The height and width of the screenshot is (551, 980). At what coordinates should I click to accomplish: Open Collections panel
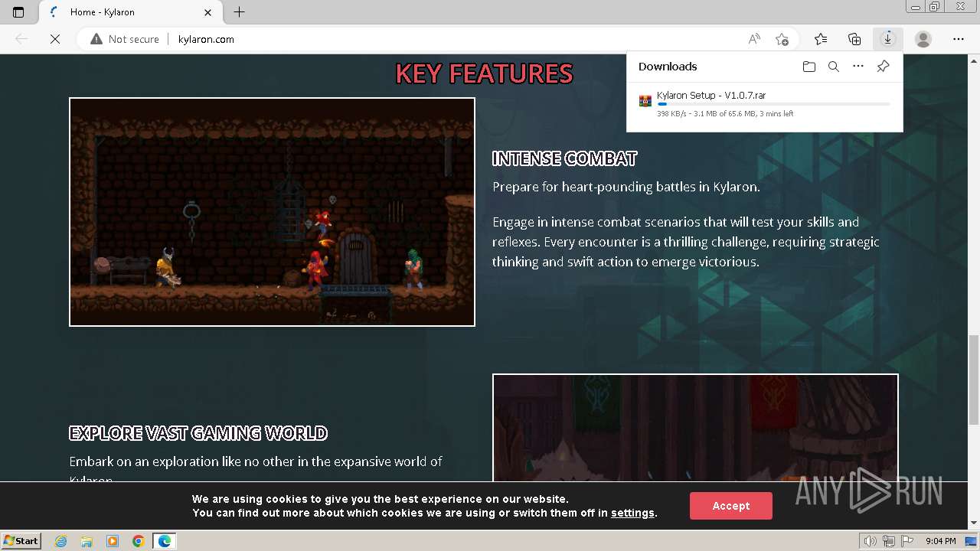pos(854,39)
